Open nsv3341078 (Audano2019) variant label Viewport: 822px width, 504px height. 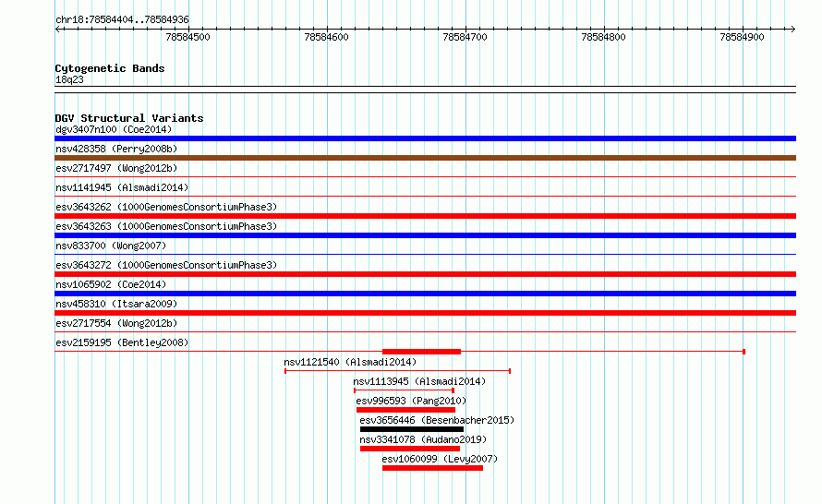tap(423, 439)
